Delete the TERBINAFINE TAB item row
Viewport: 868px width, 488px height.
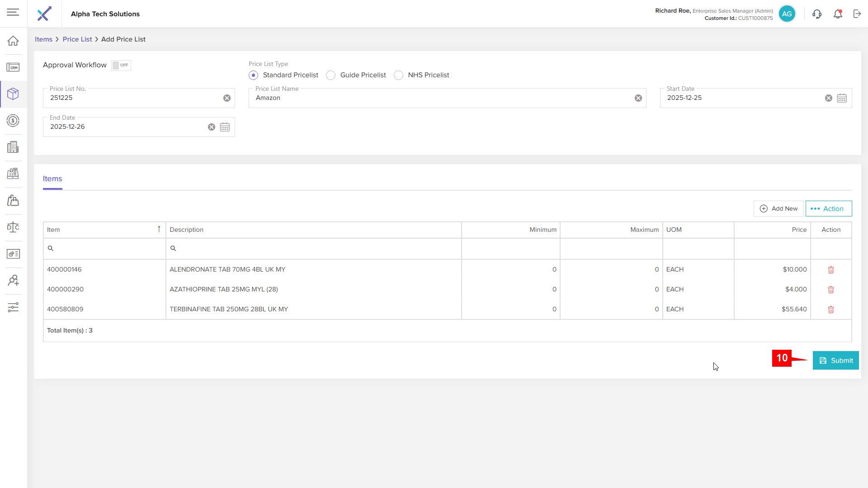click(x=830, y=310)
